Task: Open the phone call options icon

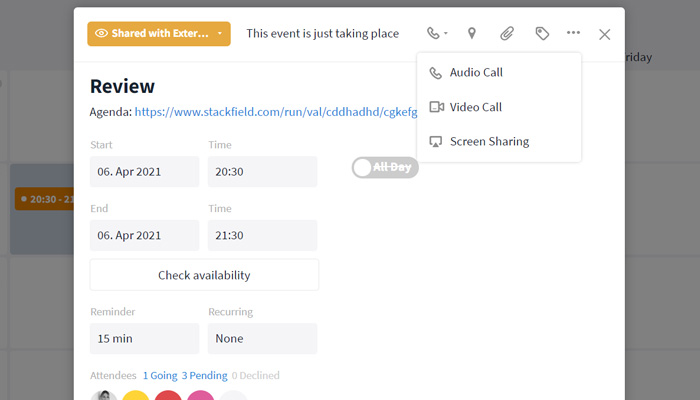Action: click(x=437, y=33)
